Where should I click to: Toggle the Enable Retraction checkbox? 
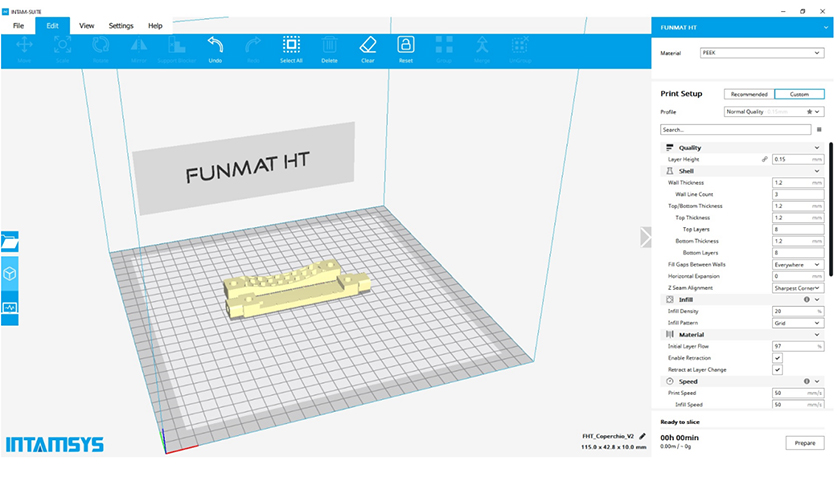777,358
